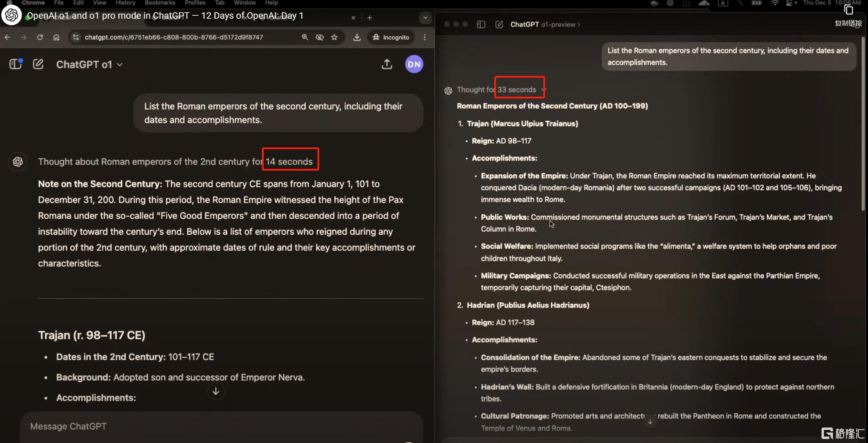Toggle sidebar in the desktop ChatGPT app
The image size is (868, 443).
[x=481, y=25]
